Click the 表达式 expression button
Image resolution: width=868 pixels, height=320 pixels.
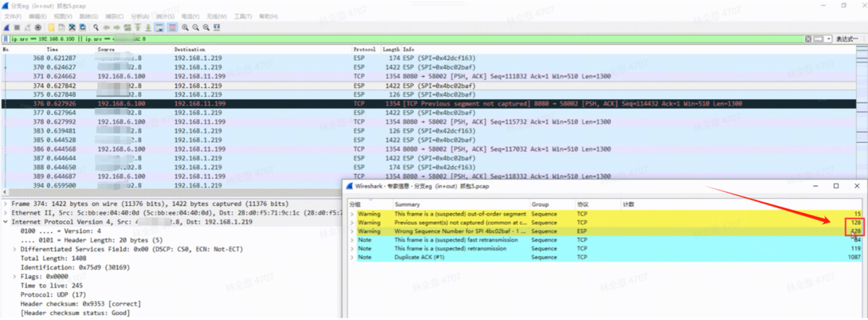[848, 39]
